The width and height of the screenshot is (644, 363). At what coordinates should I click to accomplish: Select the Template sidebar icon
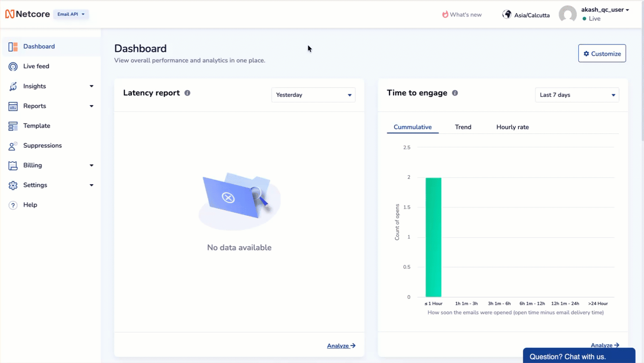click(13, 125)
